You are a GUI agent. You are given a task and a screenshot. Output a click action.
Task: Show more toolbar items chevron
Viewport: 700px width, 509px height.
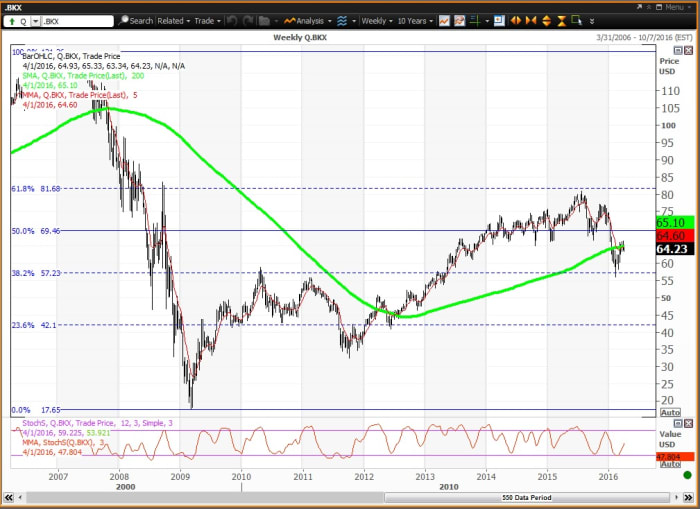592,21
